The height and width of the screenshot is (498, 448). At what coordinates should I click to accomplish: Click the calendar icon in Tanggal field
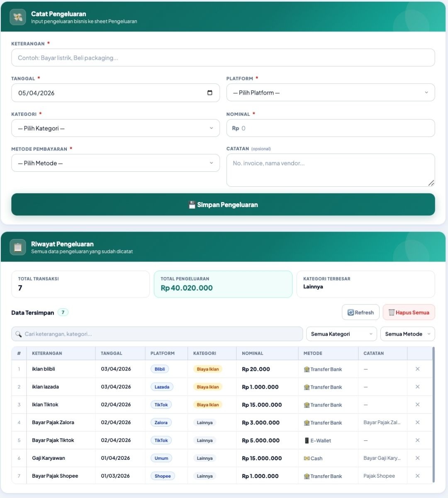pos(210,93)
